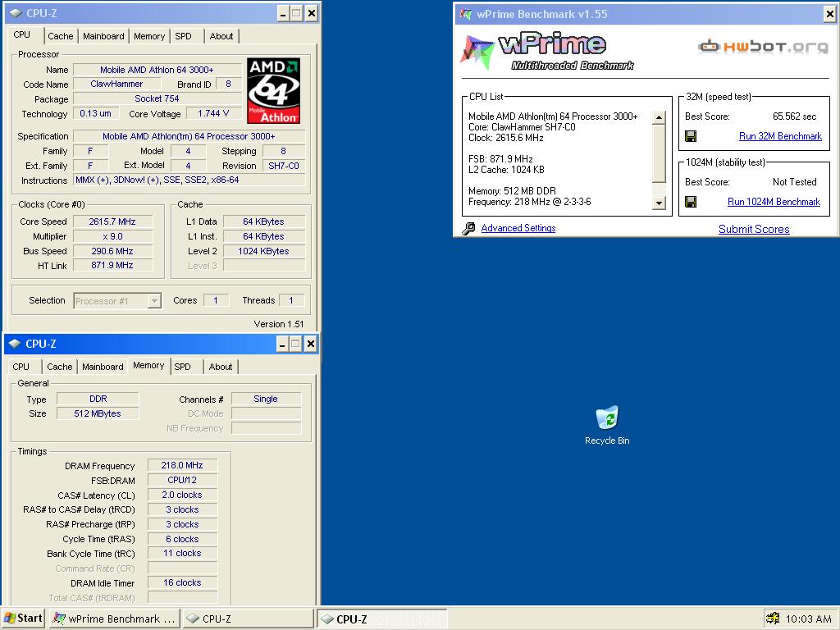This screenshot has width=840, height=630.
Task: Minimize the bottom CPU-Z Memory window
Action: coord(282,344)
